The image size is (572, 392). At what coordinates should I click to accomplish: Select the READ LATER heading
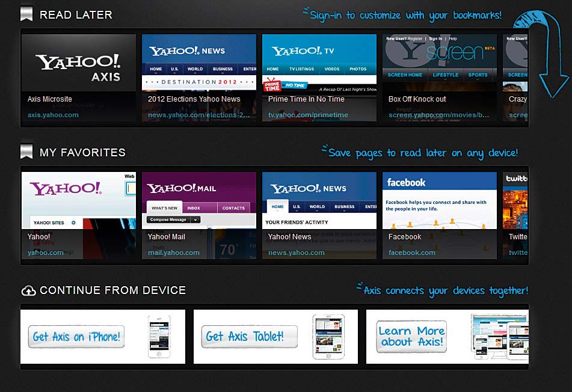76,15
